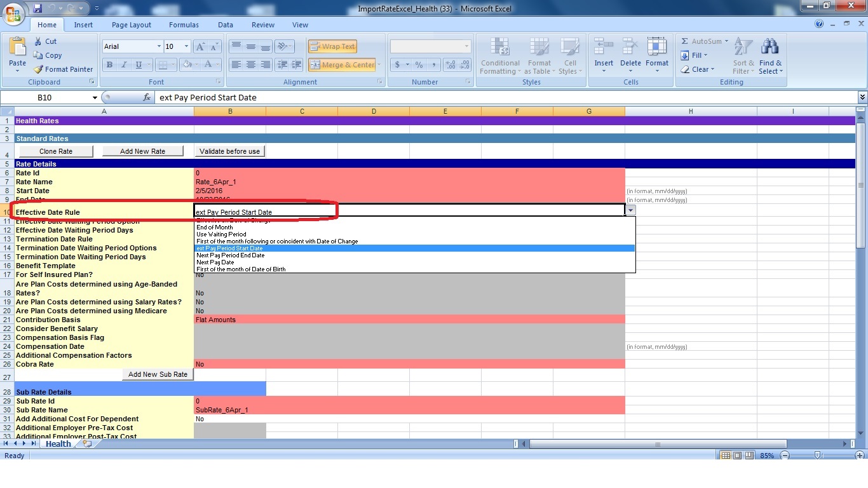Click the Delete cells icon

click(630, 48)
